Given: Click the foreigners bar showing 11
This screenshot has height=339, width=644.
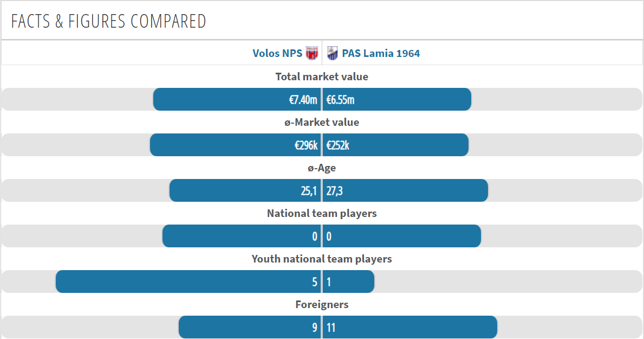Looking at the screenshot, I should 410,328.
